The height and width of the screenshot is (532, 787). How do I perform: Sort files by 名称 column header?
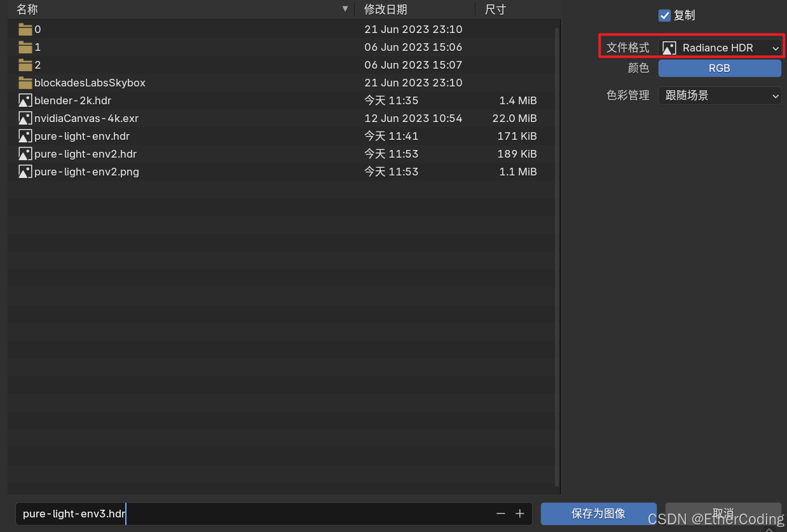click(181, 9)
